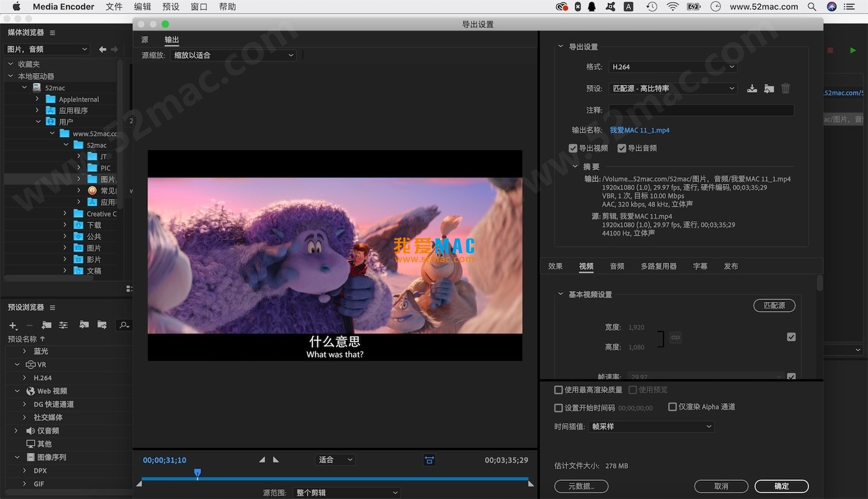Set out point with the right triangle marker icon
This screenshot has width=868, height=499.
pos(276,460)
